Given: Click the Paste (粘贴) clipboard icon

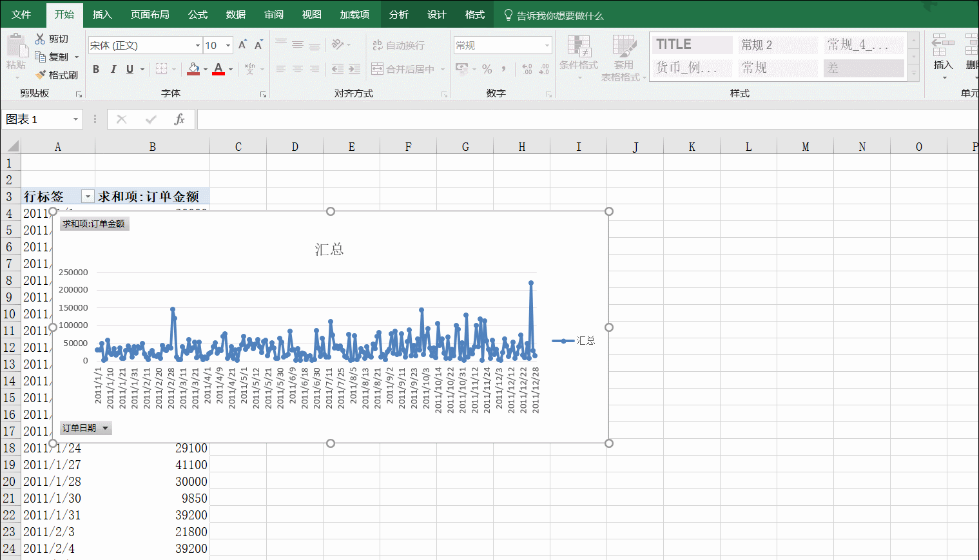Looking at the screenshot, I should pos(16,46).
